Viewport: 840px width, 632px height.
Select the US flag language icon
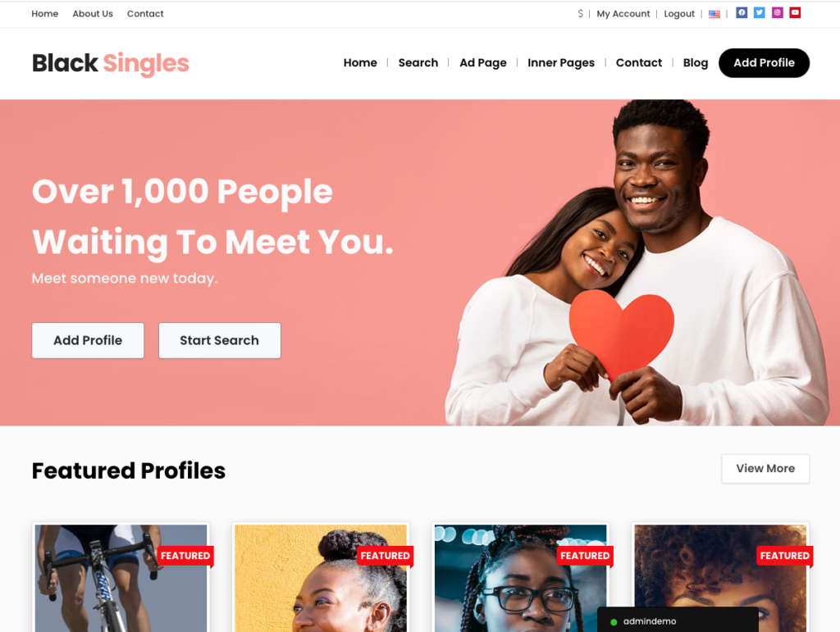tap(714, 14)
